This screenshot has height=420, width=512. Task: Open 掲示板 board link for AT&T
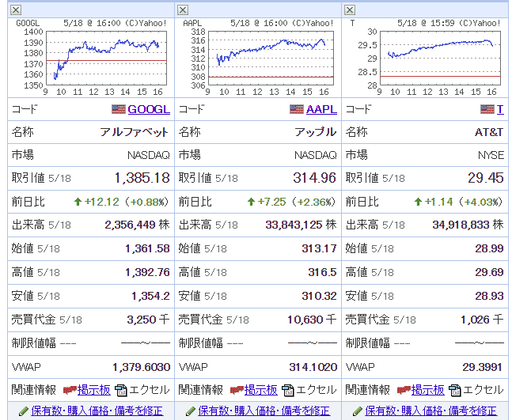click(428, 390)
